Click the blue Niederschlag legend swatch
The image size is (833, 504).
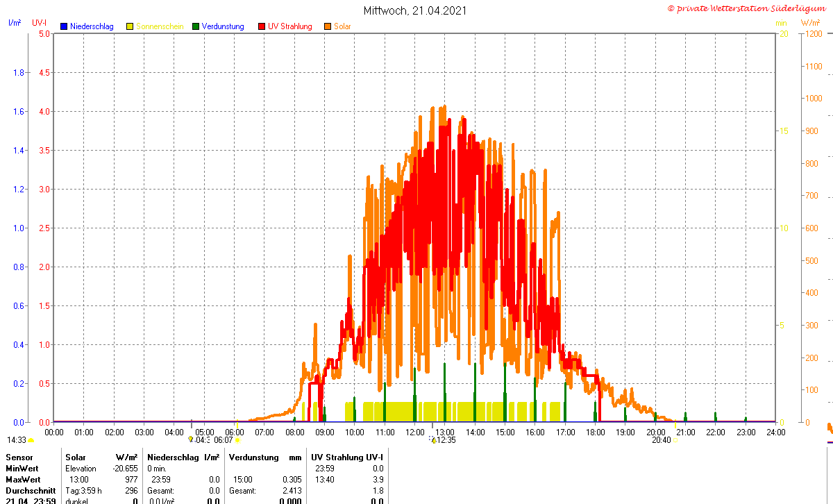(x=63, y=26)
